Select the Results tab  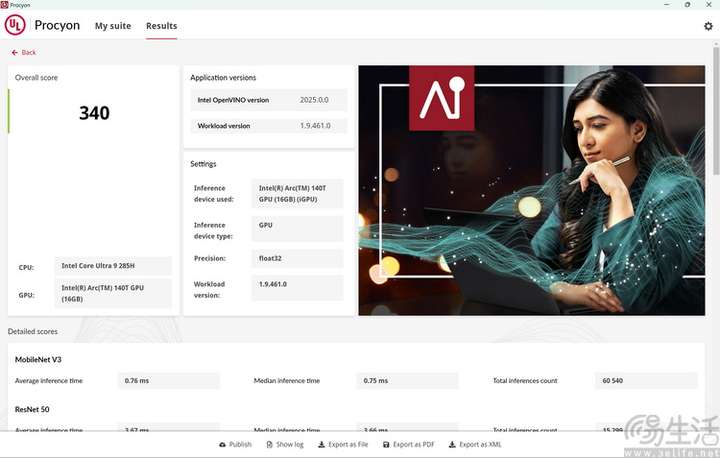pos(162,26)
